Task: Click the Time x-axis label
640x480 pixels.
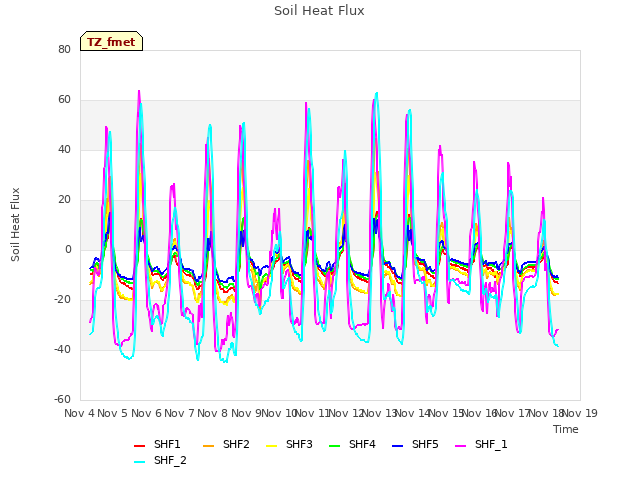Action: pyautogui.click(x=566, y=429)
